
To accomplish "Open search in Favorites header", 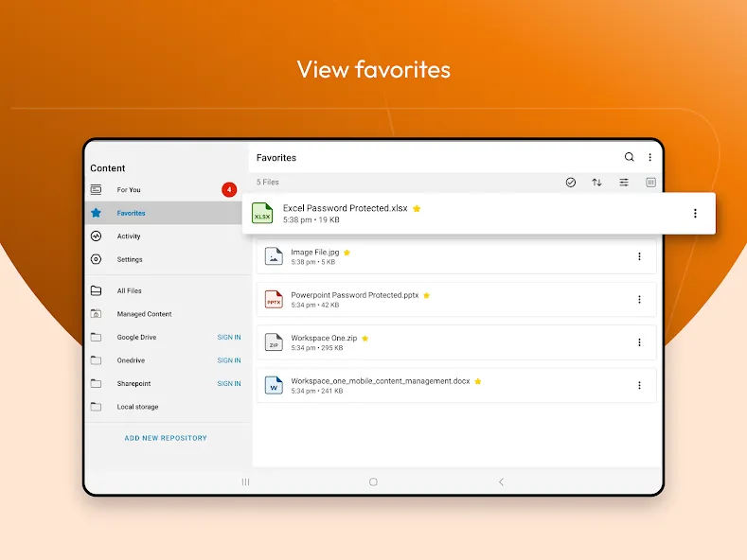I will (629, 157).
